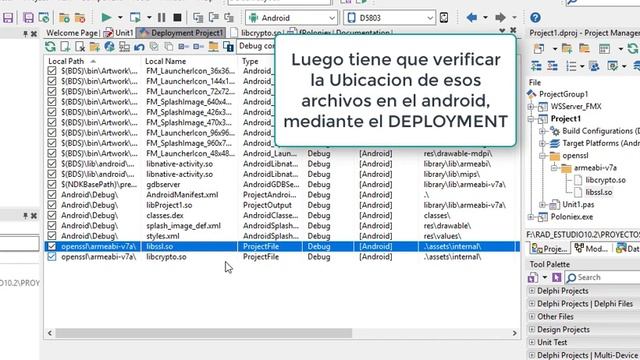Click the Run green play button
This screenshot has height=360, width=640.
106,18
